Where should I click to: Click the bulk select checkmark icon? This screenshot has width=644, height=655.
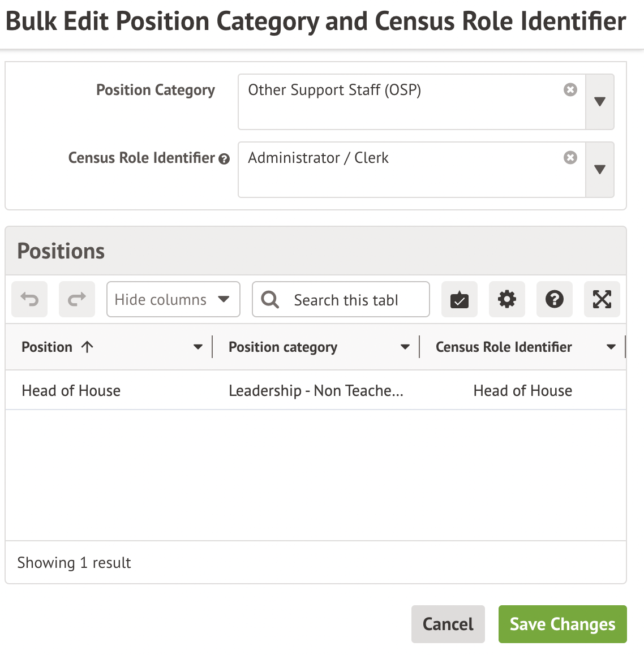click(x=460, y=299)
